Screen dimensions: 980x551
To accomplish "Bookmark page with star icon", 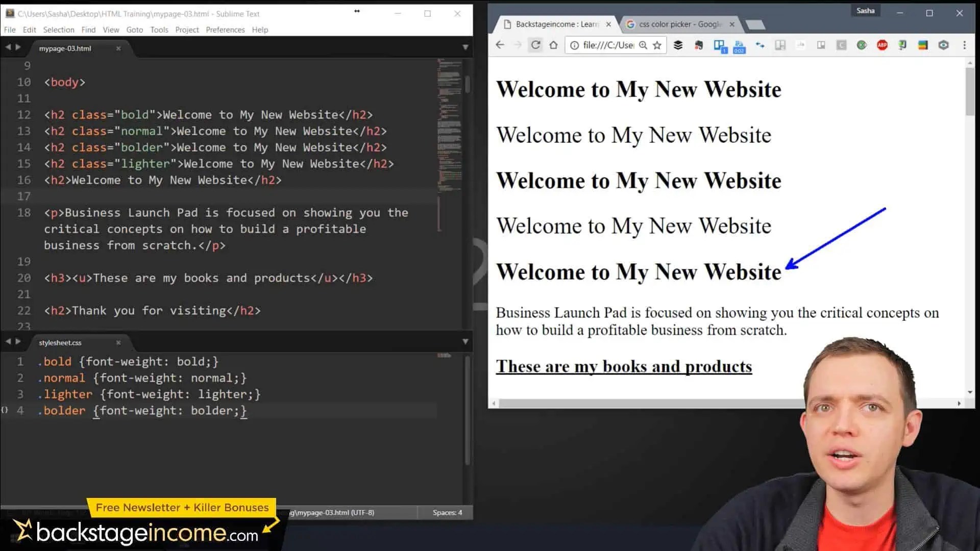I will pos(657,45).
